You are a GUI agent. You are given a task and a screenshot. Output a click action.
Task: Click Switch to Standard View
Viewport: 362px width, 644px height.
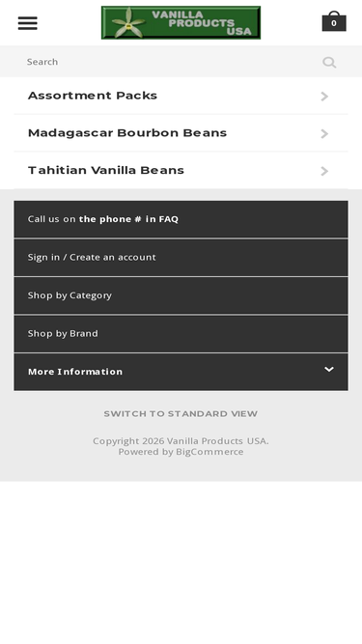pos(181,413)
